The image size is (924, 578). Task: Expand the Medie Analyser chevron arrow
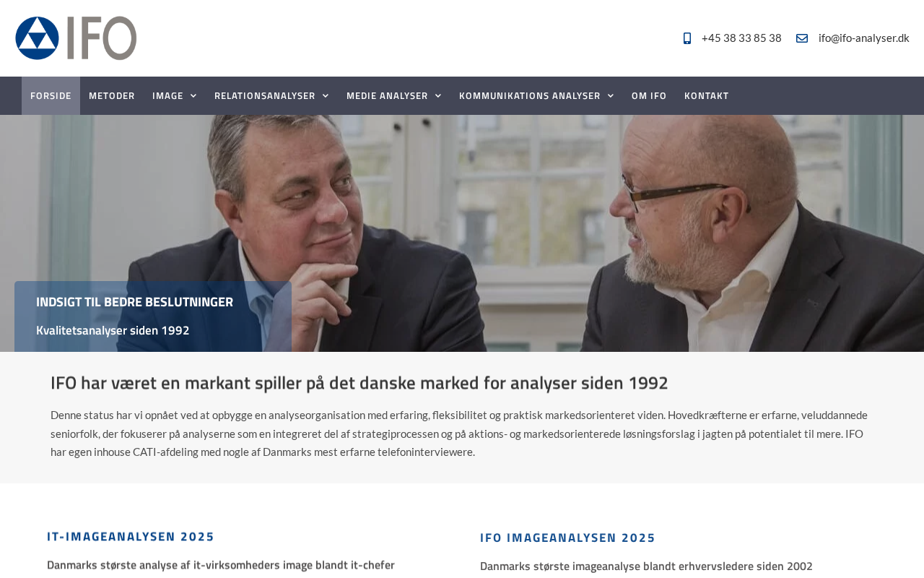pyautogui.click(x=438, y=96)
